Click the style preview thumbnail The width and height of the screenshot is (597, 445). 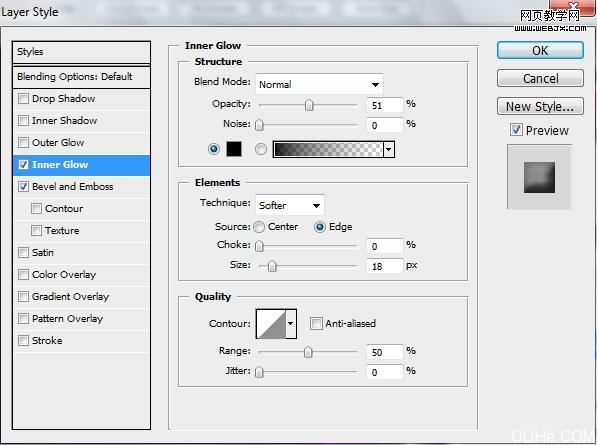point(539,177)
